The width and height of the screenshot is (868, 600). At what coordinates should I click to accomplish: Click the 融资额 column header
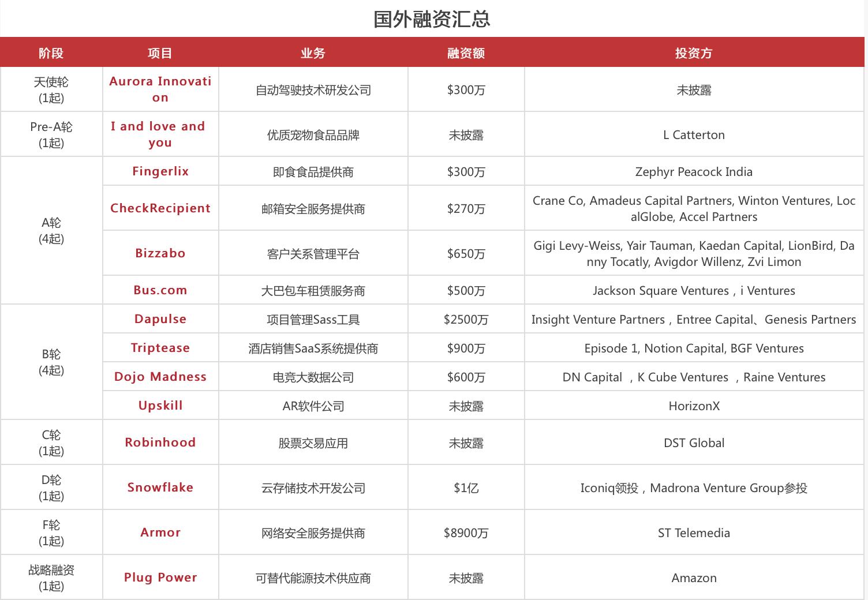tap(466, 53)
